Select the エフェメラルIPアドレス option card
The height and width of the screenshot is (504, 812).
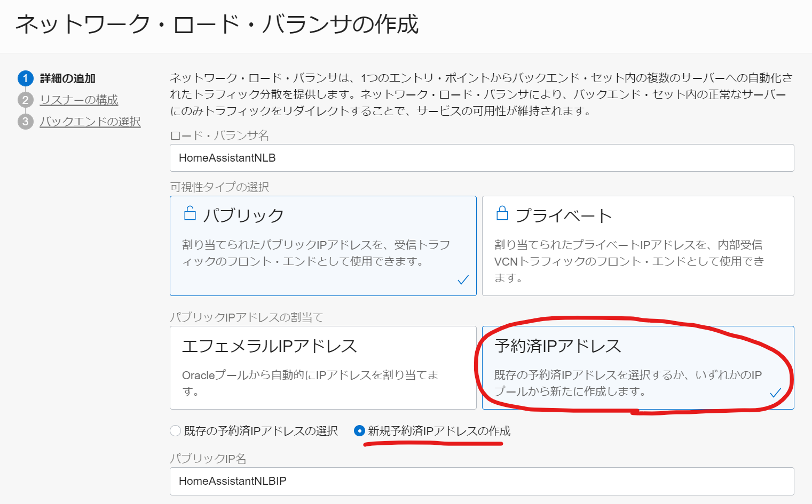[x=323, y=368]
